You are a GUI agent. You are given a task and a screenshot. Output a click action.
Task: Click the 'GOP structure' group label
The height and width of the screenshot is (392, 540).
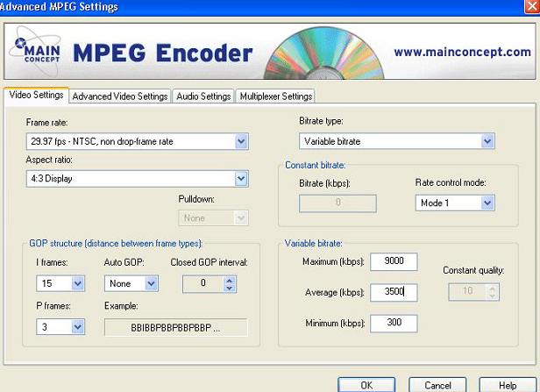(116, 244)
